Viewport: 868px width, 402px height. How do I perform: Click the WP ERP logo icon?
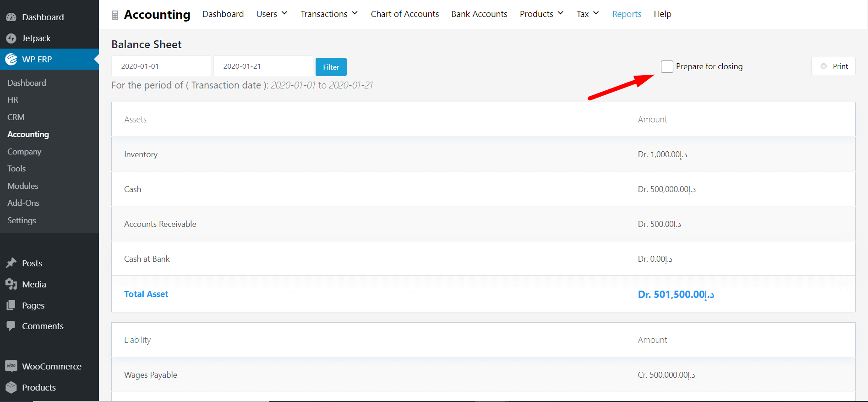pos(11,59)
